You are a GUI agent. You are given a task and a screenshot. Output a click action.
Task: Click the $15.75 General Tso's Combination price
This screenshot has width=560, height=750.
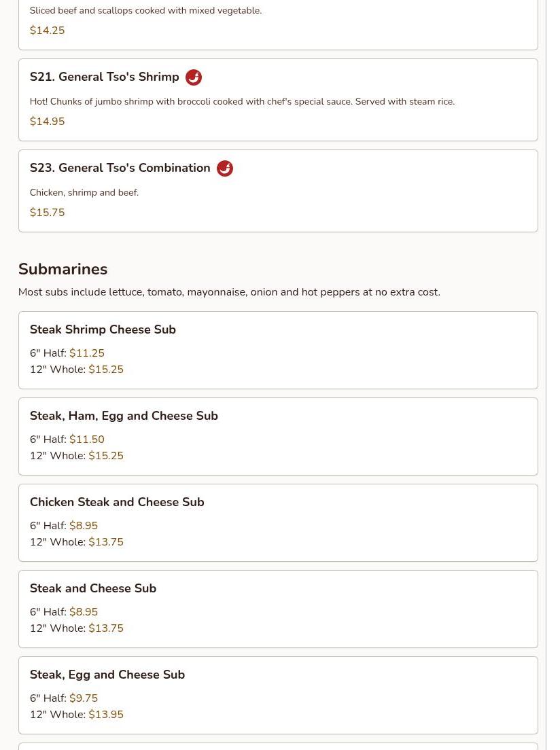point(48,213)
